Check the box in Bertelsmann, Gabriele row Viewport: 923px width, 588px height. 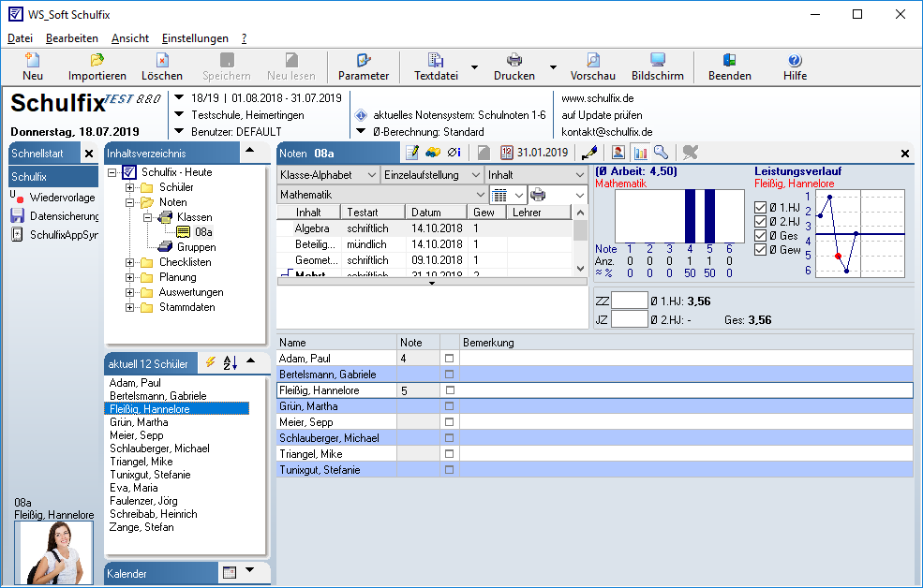tap(449, 374)
